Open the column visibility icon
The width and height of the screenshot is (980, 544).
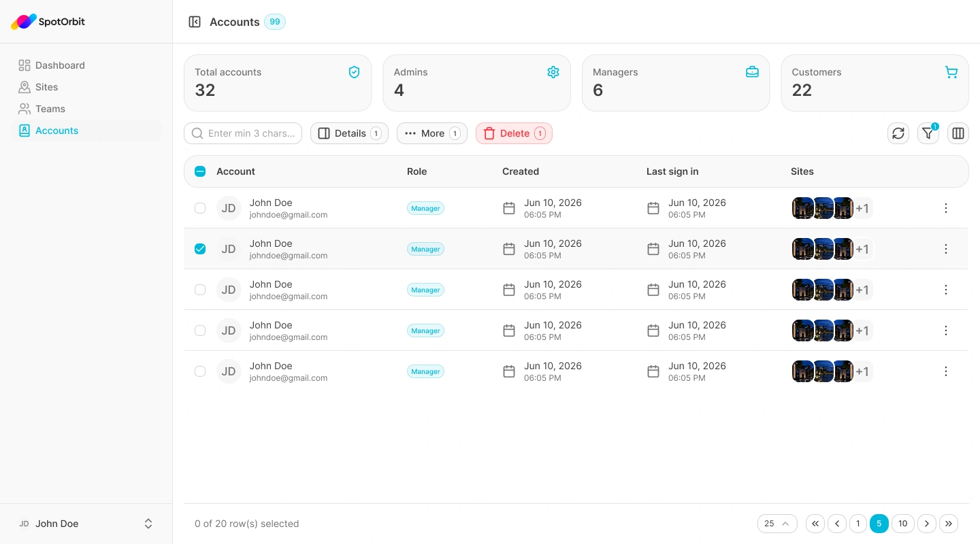click(x=958, y=133)
